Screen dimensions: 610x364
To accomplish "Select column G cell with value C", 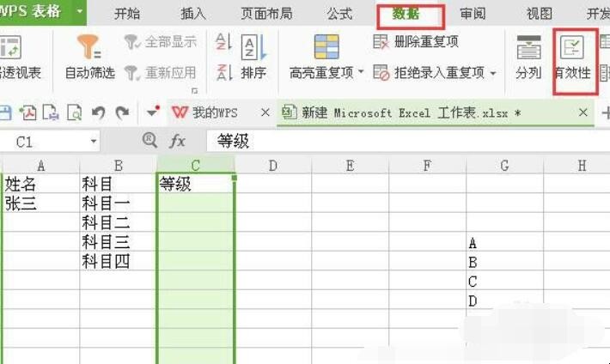I will tap(504, 280).
